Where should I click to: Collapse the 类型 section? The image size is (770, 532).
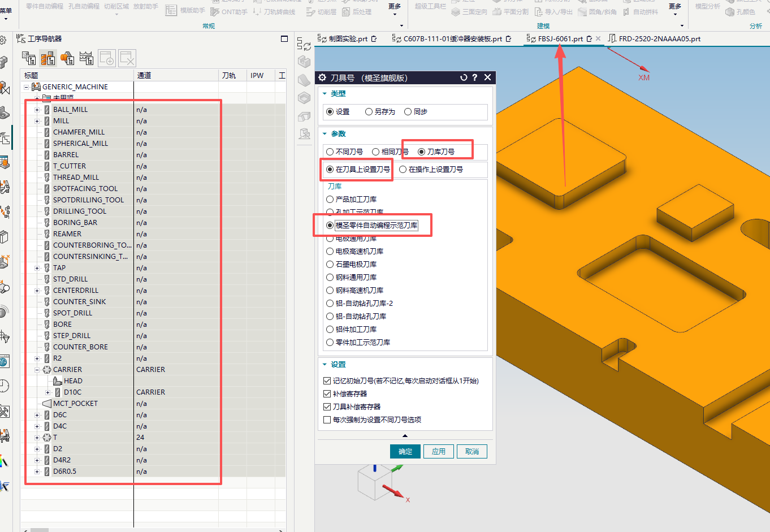point(325,94)
